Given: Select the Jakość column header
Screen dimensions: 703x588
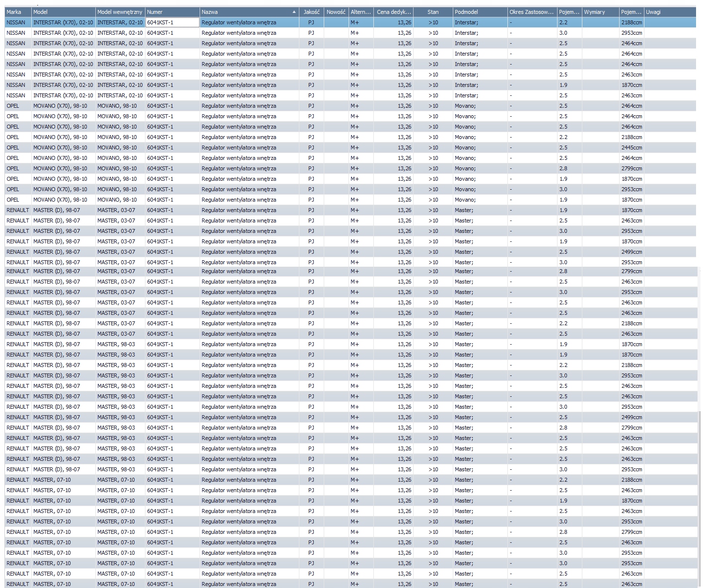Looking at the screenshot, I should point(312,12).
